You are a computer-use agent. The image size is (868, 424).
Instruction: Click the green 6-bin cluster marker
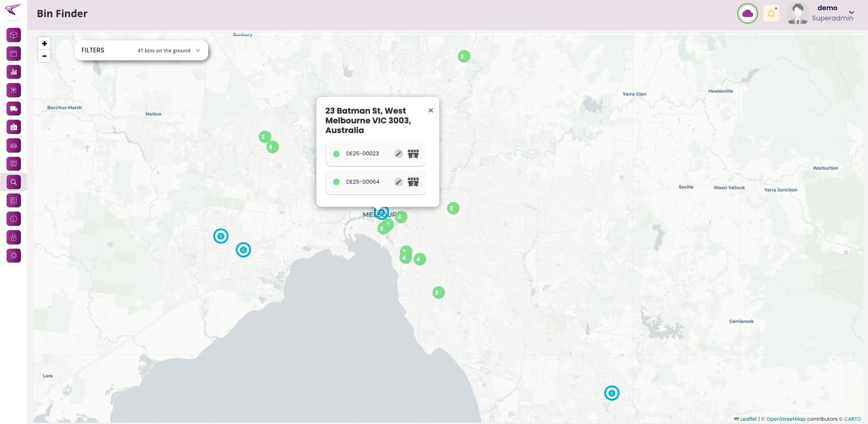(x=272, y=147)
